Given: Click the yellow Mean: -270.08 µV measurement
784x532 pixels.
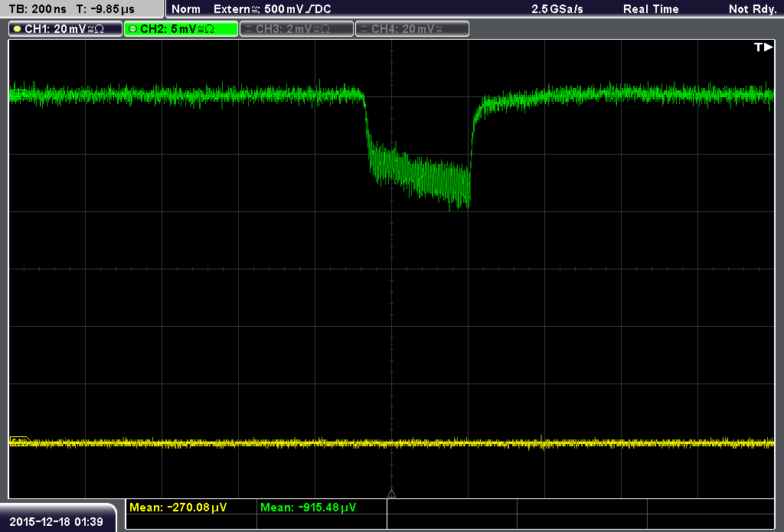Looking at the screenshot, I should click(x=178, y=508).
